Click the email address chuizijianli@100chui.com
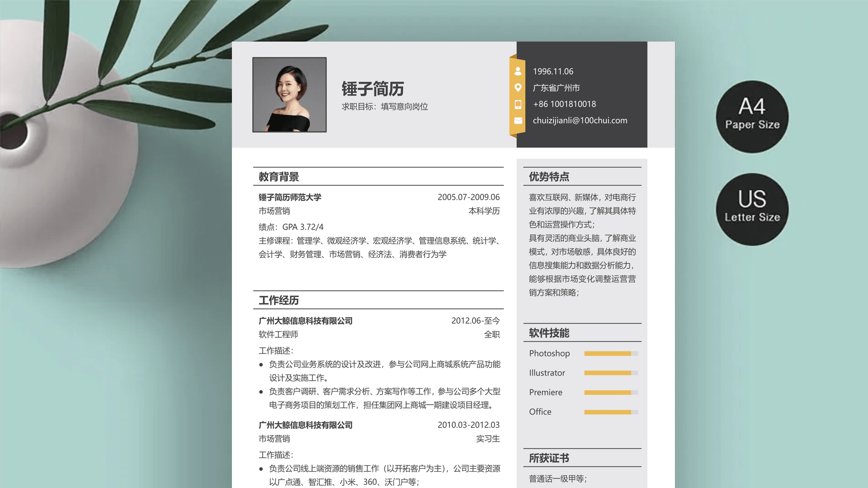 tap(580, 121)
